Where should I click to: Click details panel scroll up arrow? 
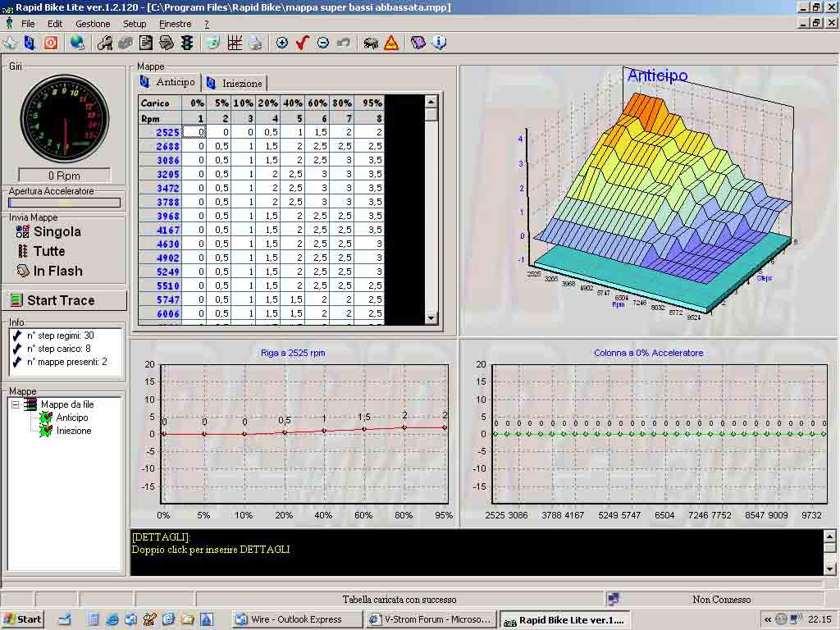click(x=829, y=536)
